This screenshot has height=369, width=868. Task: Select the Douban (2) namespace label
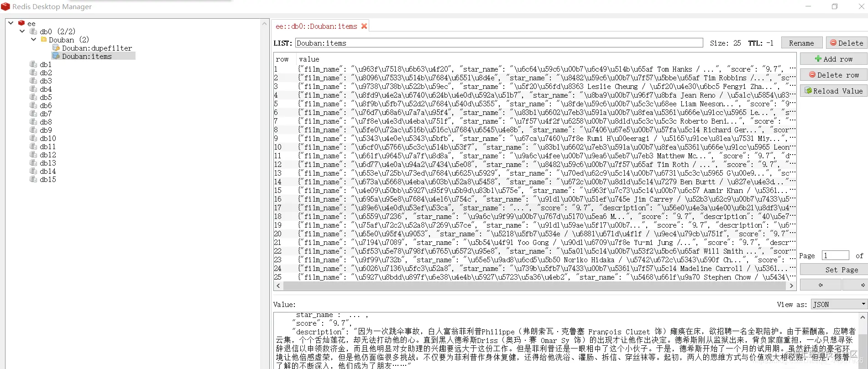(x=69, y=40)
